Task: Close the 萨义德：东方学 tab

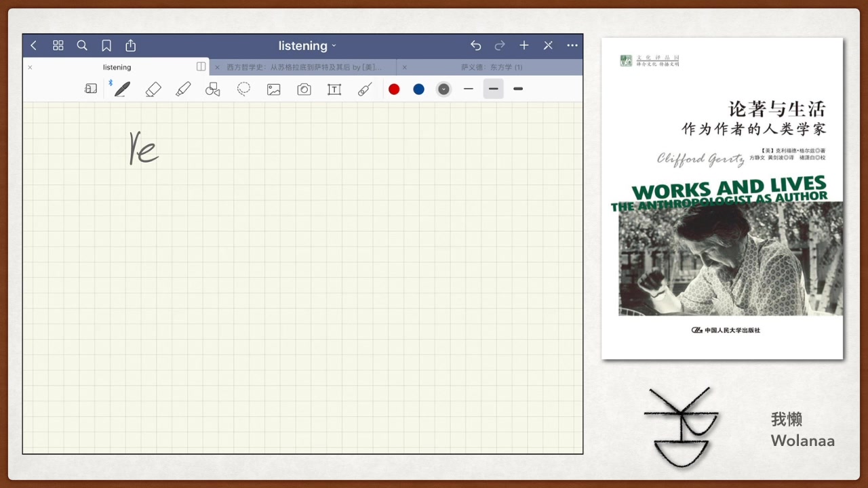Action: point(404,67)
